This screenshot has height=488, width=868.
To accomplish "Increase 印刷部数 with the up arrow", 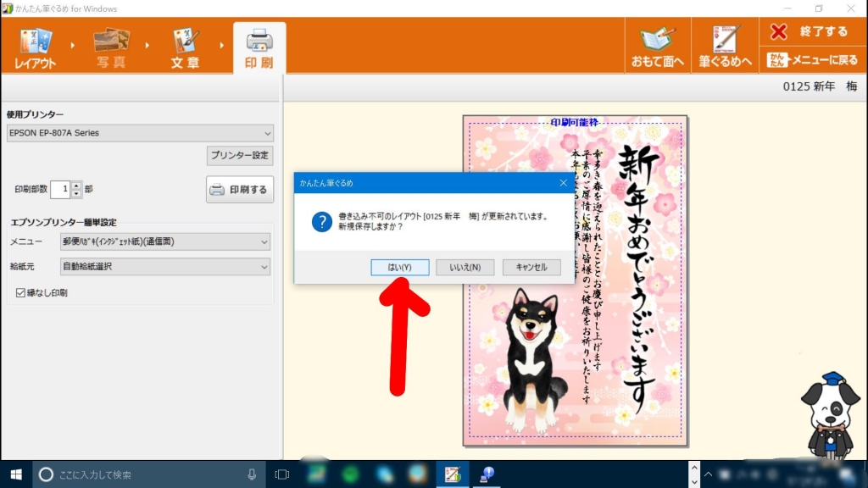I will click(76, 186).
